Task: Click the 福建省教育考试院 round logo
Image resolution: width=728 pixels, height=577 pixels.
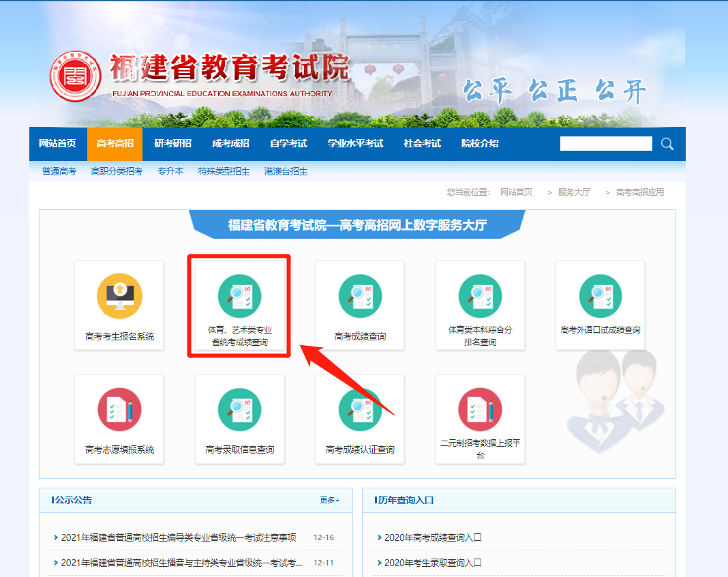Action: coord(75,76)
